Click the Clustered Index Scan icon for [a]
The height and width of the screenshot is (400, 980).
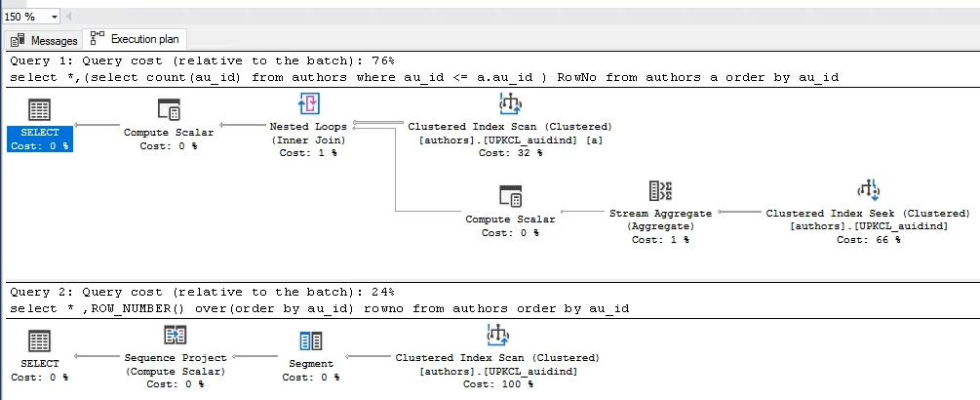tap(510, 103)
